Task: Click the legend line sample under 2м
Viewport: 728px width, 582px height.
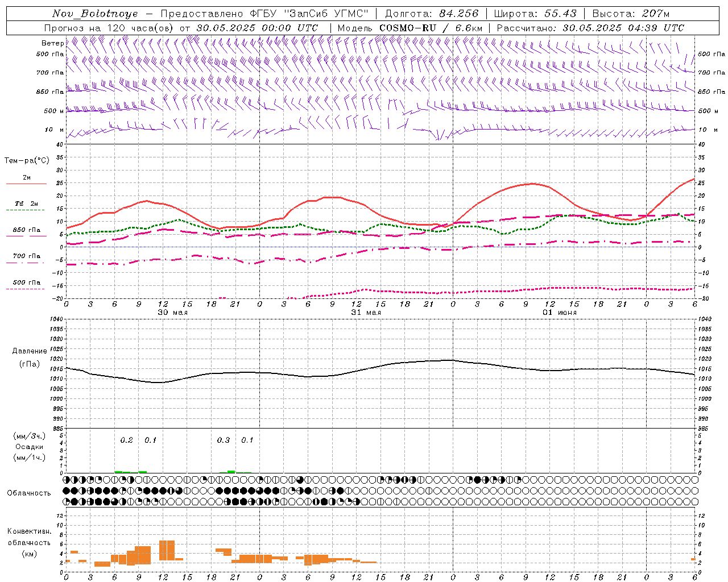Action: point(26,184)
